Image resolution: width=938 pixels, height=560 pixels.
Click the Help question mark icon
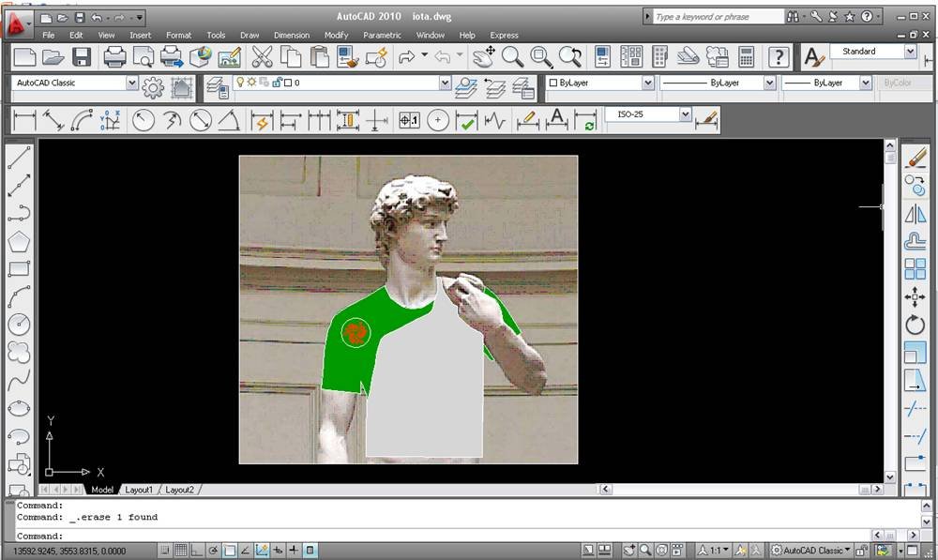[x=779, y=57]
